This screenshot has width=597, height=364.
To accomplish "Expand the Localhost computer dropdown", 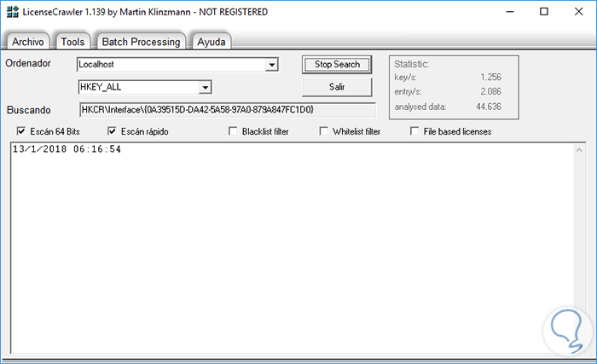I will pos(271,65).
